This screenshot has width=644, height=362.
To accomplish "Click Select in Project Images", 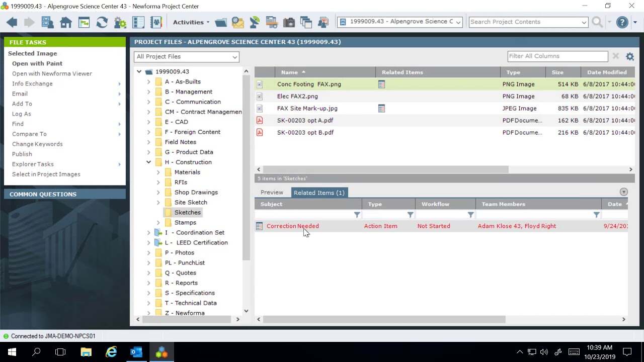I will 46,174.
